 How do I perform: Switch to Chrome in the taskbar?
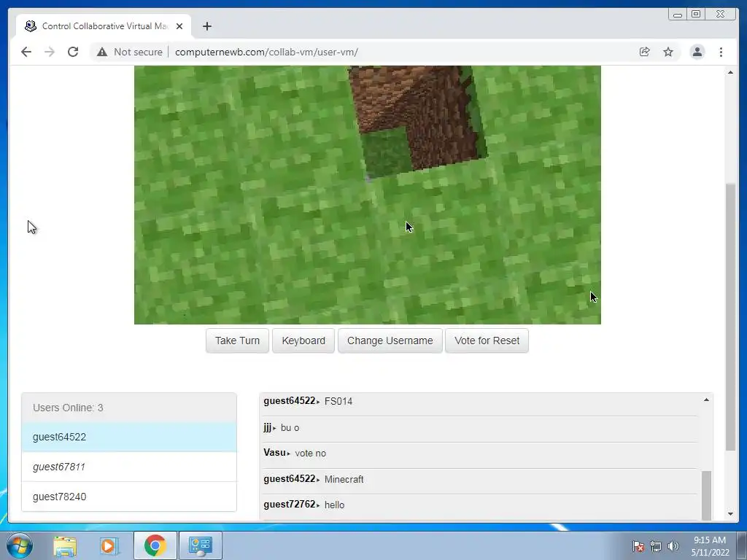pyautogui.click(x=155, y=545)
